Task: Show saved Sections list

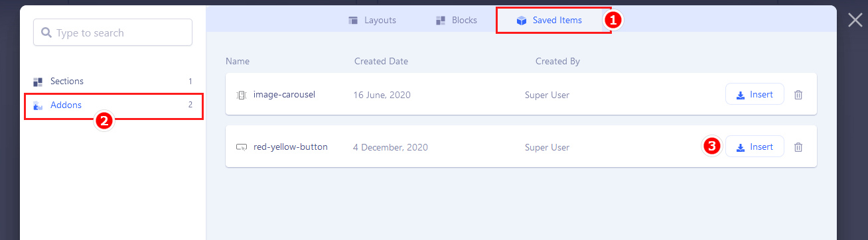Action: pos(113,82)
